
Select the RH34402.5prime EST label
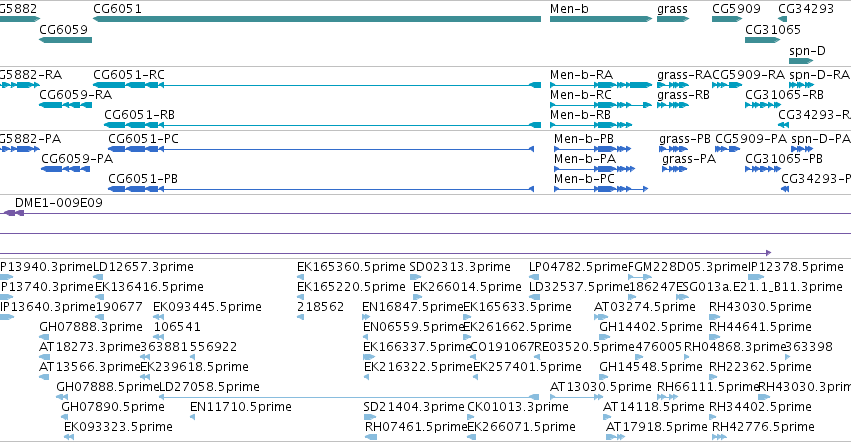point(760,407)
